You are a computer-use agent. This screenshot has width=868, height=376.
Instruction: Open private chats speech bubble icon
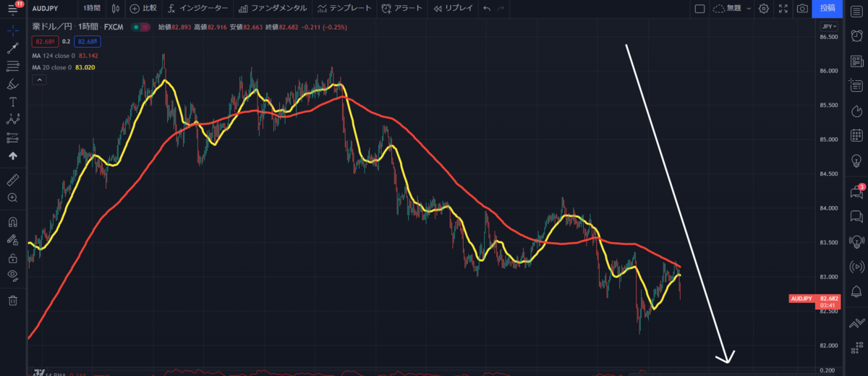(x=856, y=216)
